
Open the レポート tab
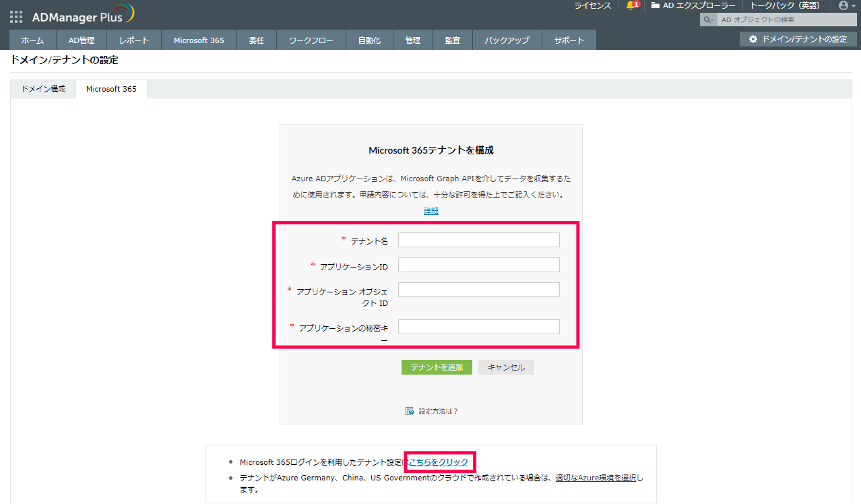tap(134, 40)
